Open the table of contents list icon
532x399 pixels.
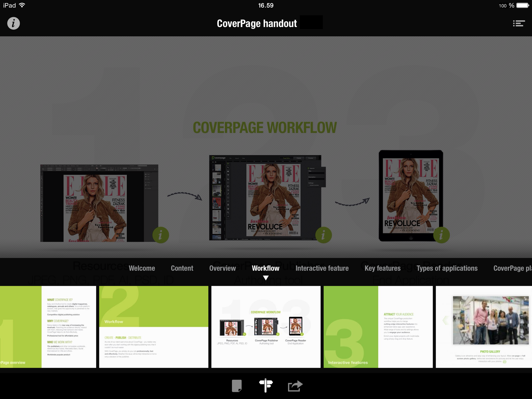(x=519, y=23)
